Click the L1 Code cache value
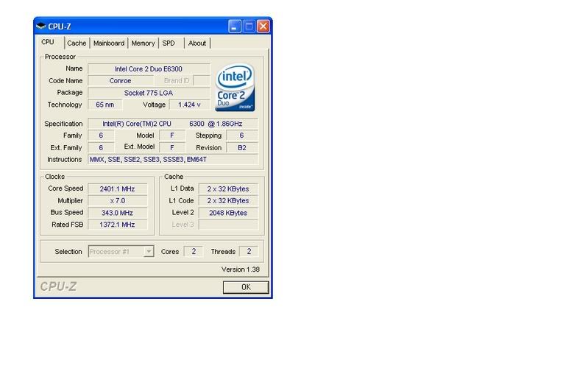 pyautogui.click(x=228, y=201)
